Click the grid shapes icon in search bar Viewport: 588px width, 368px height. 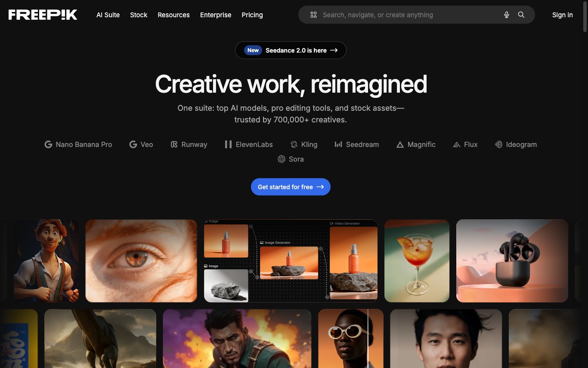point(313,15)
